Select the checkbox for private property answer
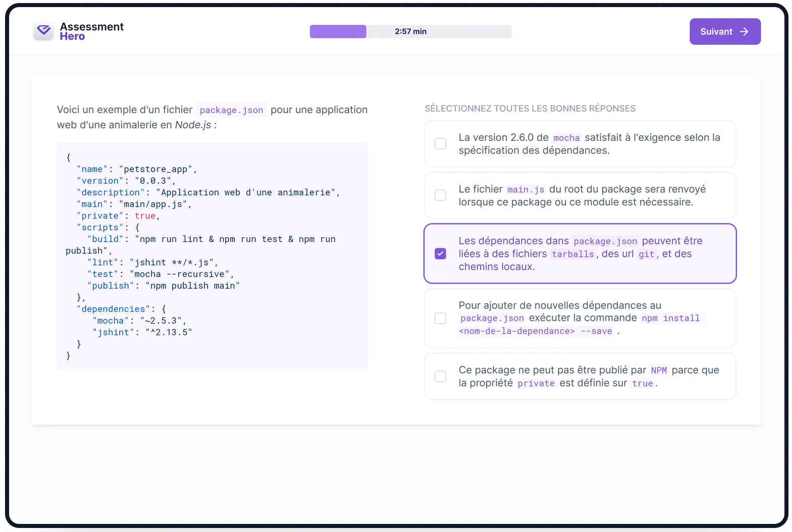Screen dimensions: 792x532 440,377
